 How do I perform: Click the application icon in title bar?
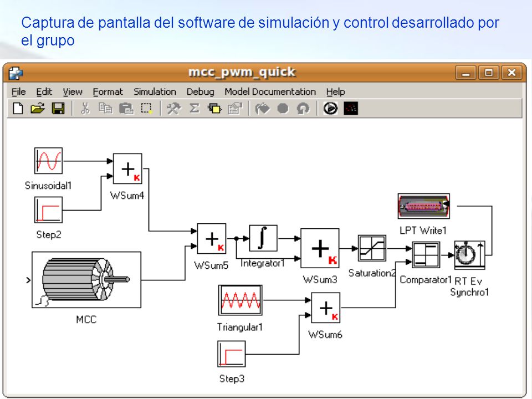pos(16,73)
